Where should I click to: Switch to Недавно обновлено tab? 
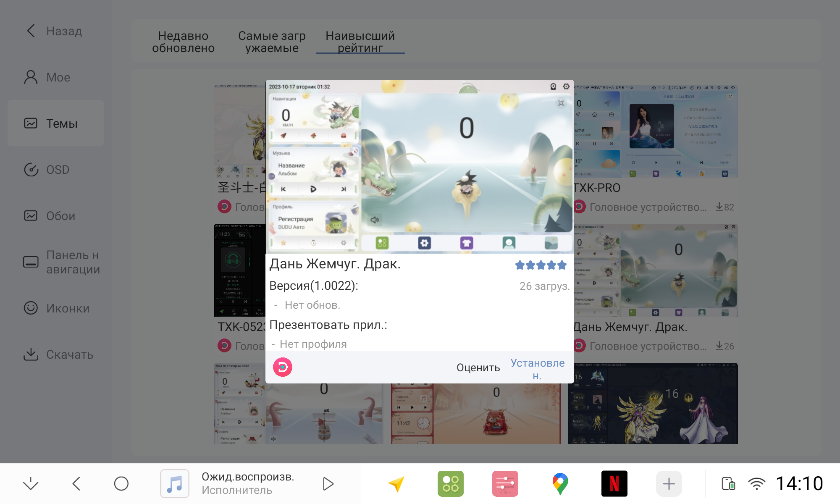pyautogui.click(x=183, y=42)
